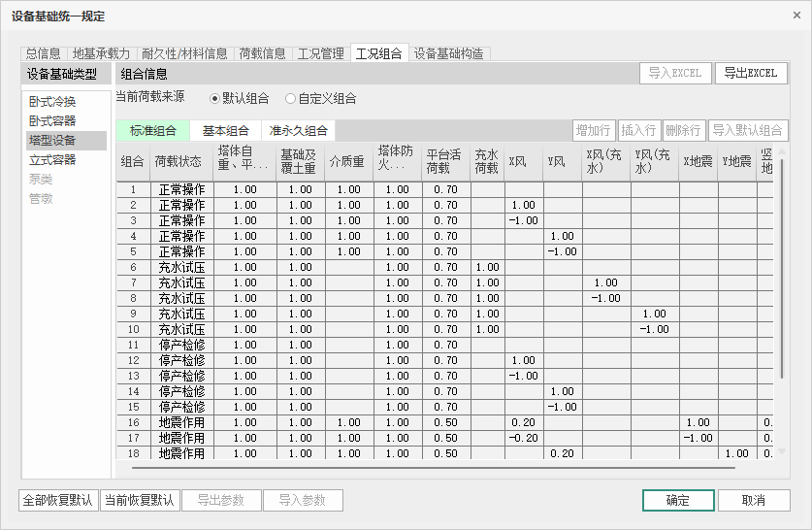Image resolution: width=812 pixels, height=530 pixels.
Task: Click the 荷载状态 column header
Action: (x=181, y=162)
